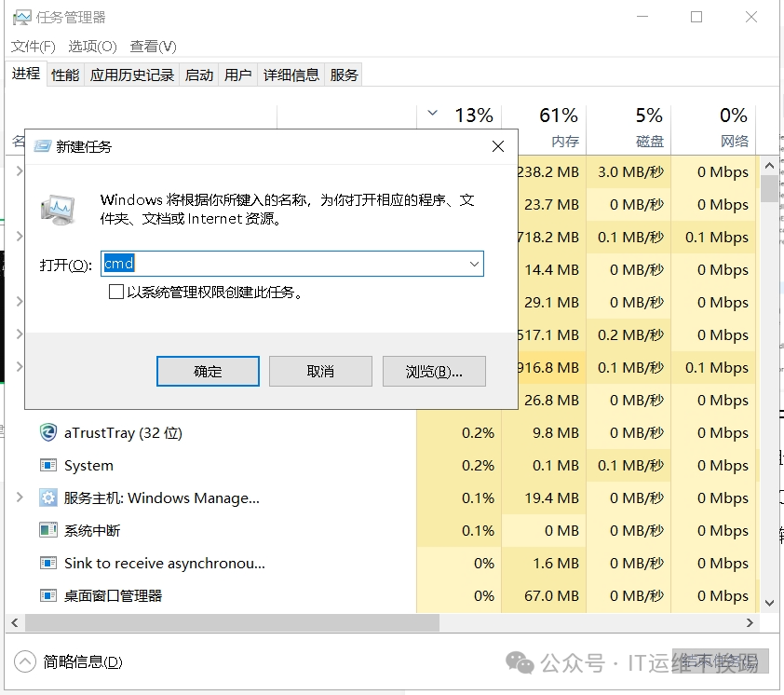Click the 桌面窗口管理器 process icon
The width and height of the screenshot is (784, 695).
48,595
